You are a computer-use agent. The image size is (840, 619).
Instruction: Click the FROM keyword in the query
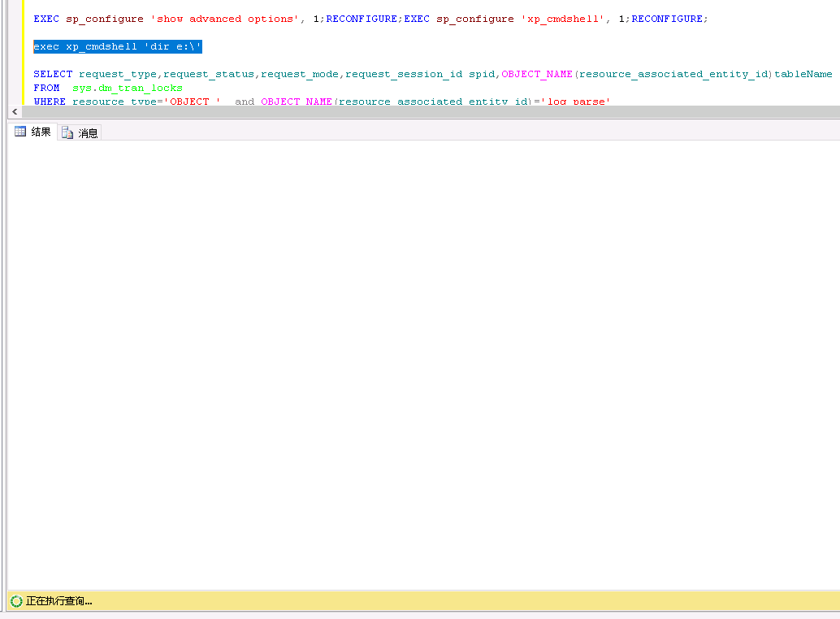point(46,88)
